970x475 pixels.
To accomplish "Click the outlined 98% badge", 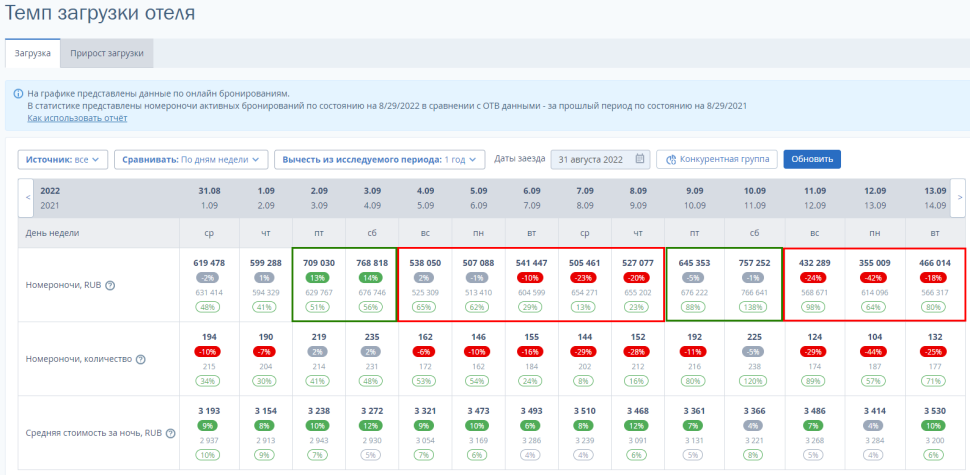I will click(815, 307).
